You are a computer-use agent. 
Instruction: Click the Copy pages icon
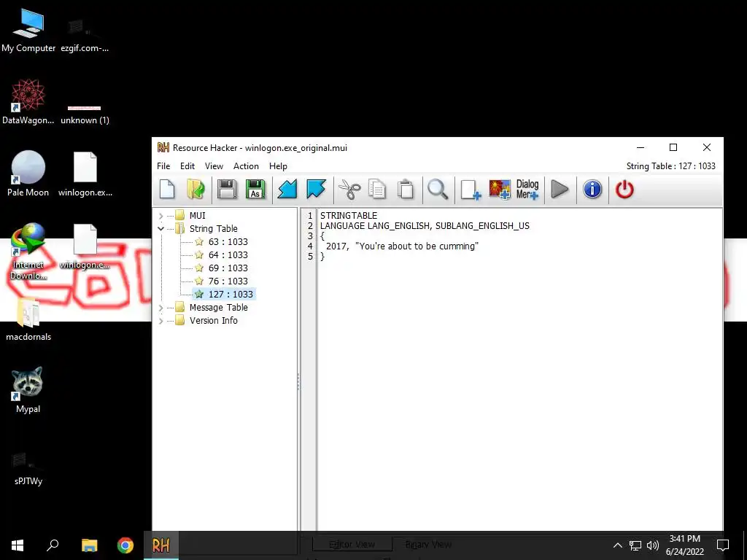377,189
